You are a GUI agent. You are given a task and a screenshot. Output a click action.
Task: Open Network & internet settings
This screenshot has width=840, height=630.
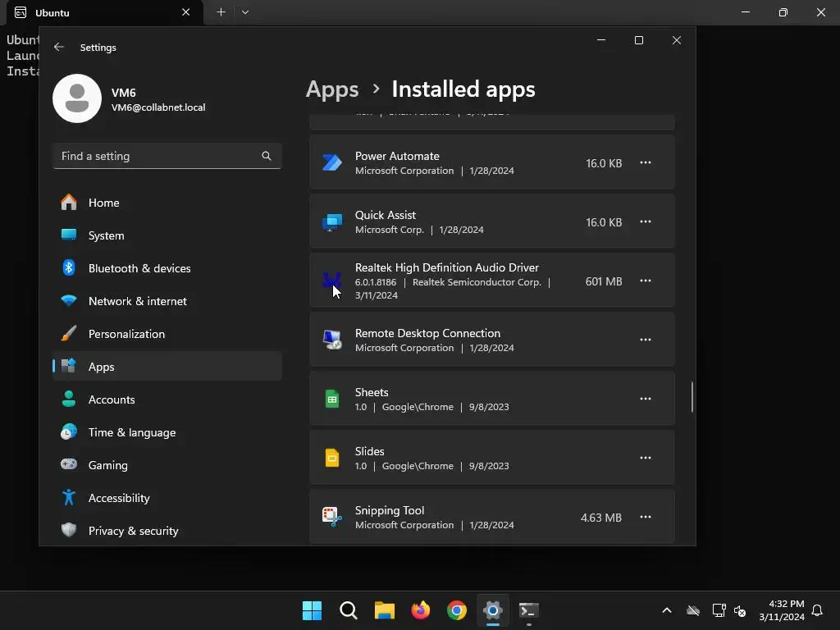click(167, 301)
